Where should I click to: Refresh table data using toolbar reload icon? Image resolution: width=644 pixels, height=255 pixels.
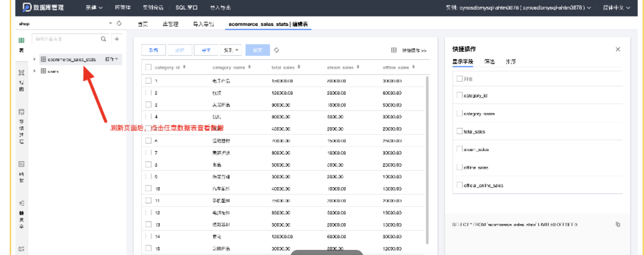coord(277,50)
